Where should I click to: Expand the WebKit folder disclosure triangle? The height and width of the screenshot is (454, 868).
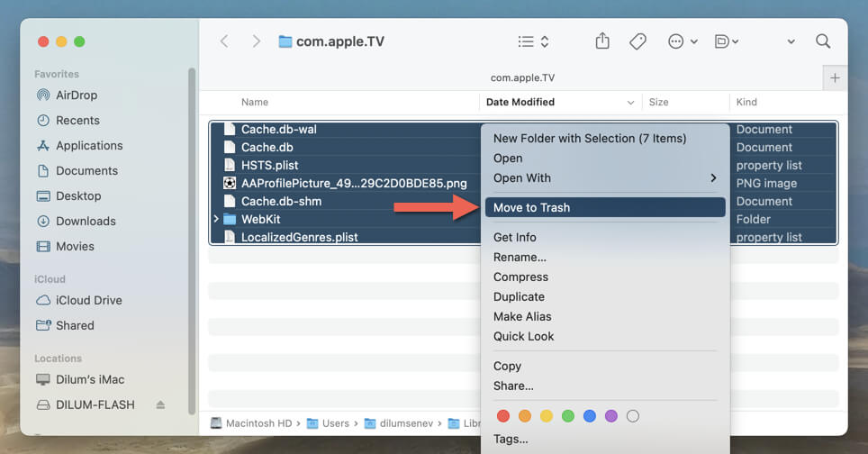click(x=216, y=219)
